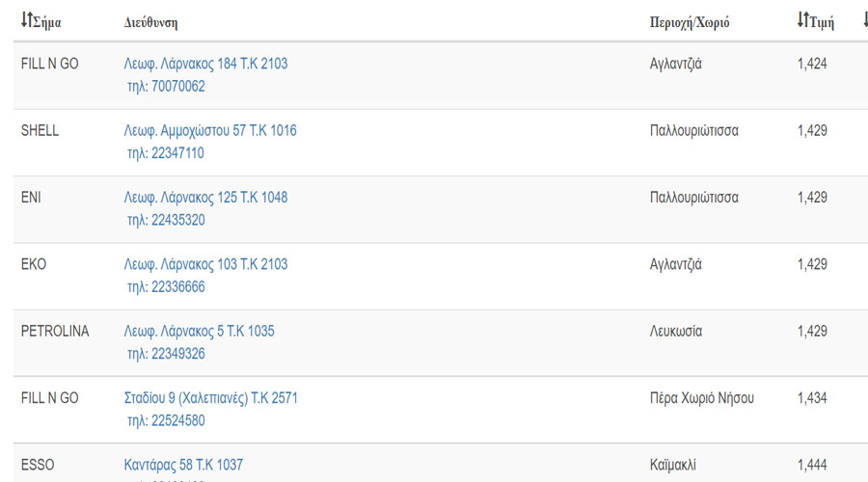Click the Πέρα Χωριό Νήσου area cell
Image resolution: width=868 pixels, height=482 pixels.
pyautogui.click(x=702, y=398)
